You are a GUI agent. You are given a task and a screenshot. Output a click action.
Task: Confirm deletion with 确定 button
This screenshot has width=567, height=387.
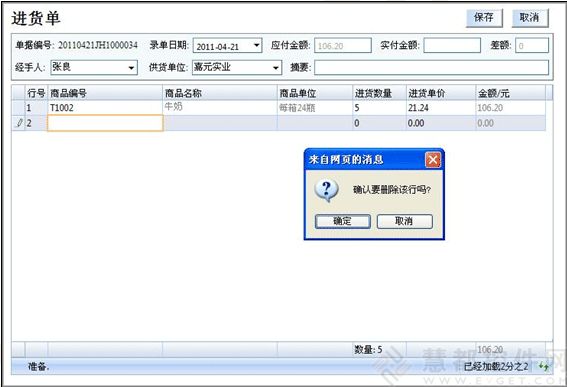click(x=342, y=221)
